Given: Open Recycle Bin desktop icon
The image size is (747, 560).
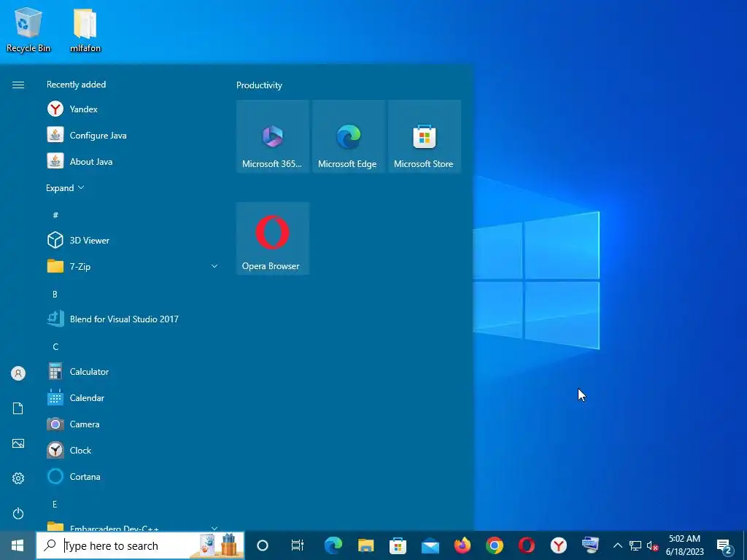Looking at the screenshot, I should [x=28, y=29].
